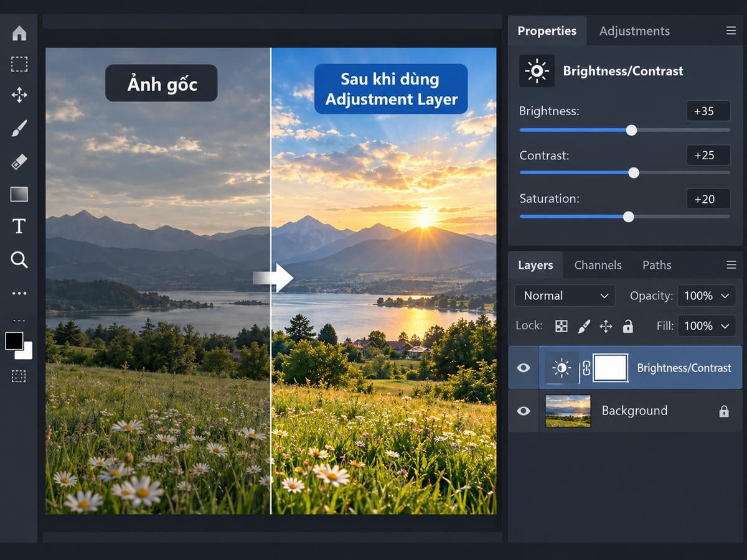This screenshot has height=560, width=747.
Task: Toggle lock image pixels brush icon
Action: click(584, 326)
